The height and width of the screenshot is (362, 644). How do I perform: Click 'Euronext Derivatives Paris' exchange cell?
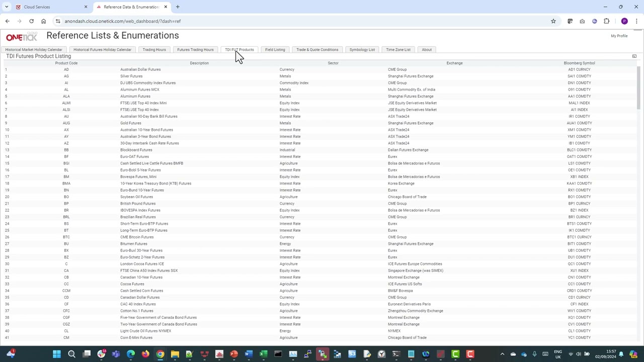coord(409,304)
